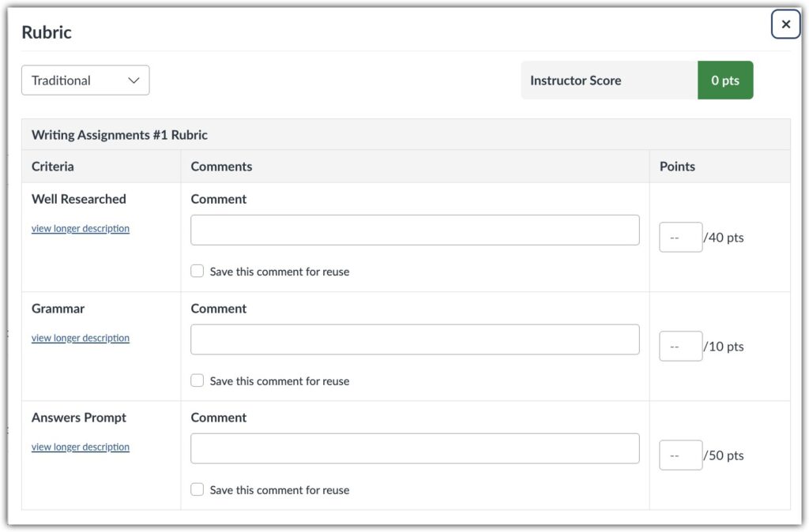The width and height of the screenshot is (809, 532).
Task: Click the Grammar points input
Action: [x=680, y=346]
